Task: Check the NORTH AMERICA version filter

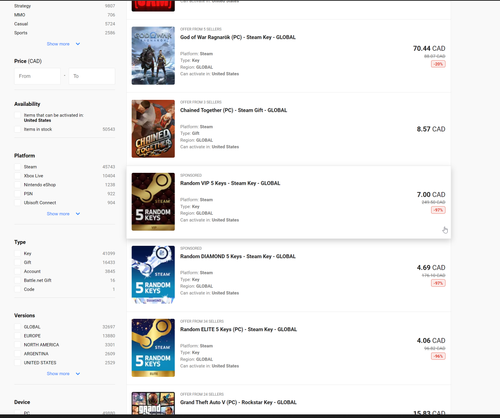Action: click(18, 345)
